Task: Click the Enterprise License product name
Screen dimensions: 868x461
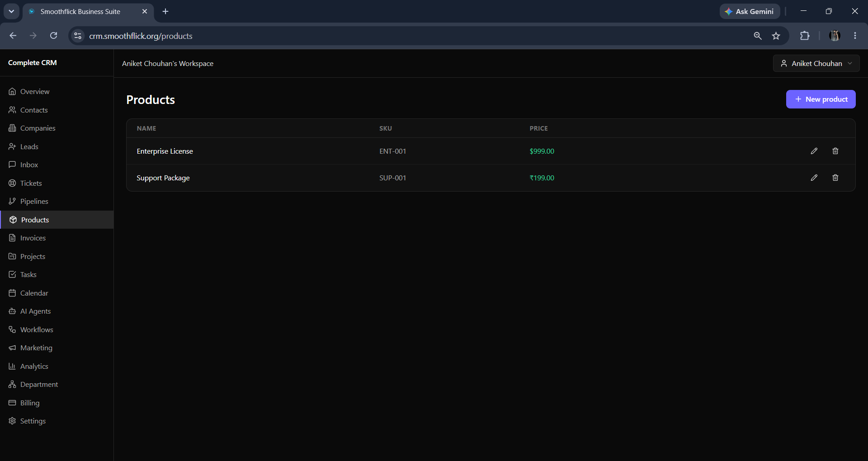Action: tap(165, 151)
